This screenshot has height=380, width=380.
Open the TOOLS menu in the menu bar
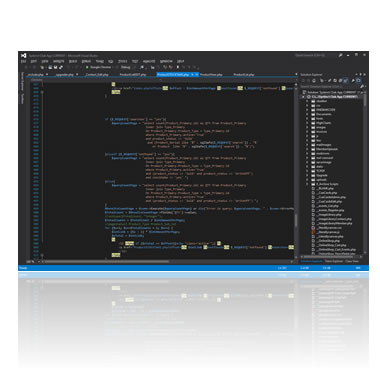(123, 61)
